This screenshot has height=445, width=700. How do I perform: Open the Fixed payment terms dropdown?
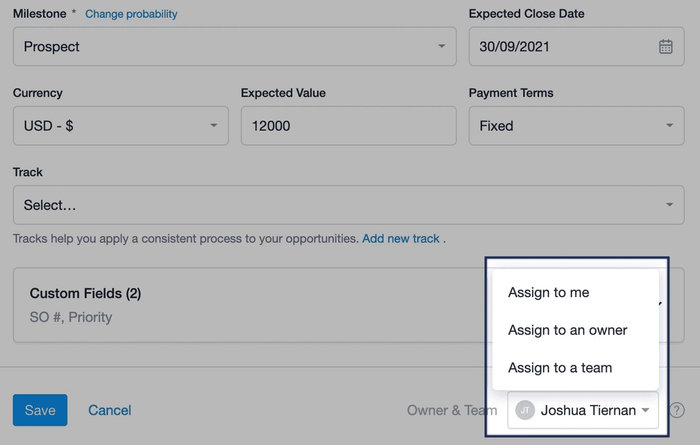click(x=576, y=125)
